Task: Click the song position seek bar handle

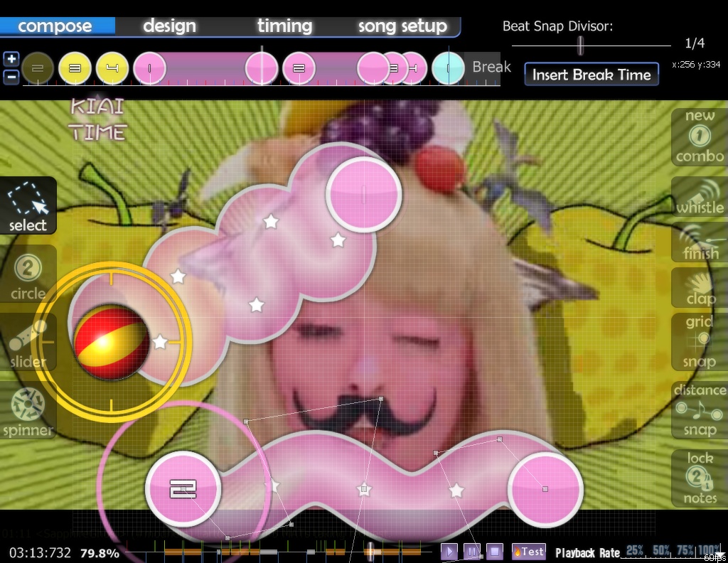Action: point(370,552)
